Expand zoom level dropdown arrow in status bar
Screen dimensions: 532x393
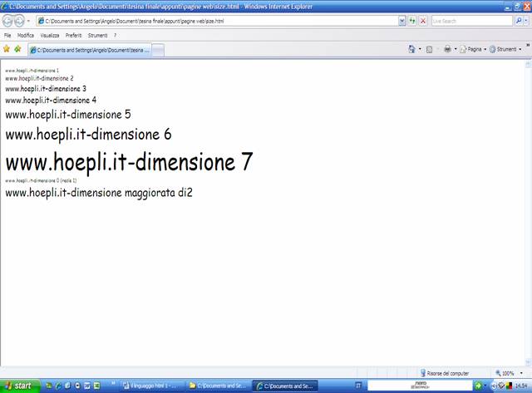coord(521,373)
